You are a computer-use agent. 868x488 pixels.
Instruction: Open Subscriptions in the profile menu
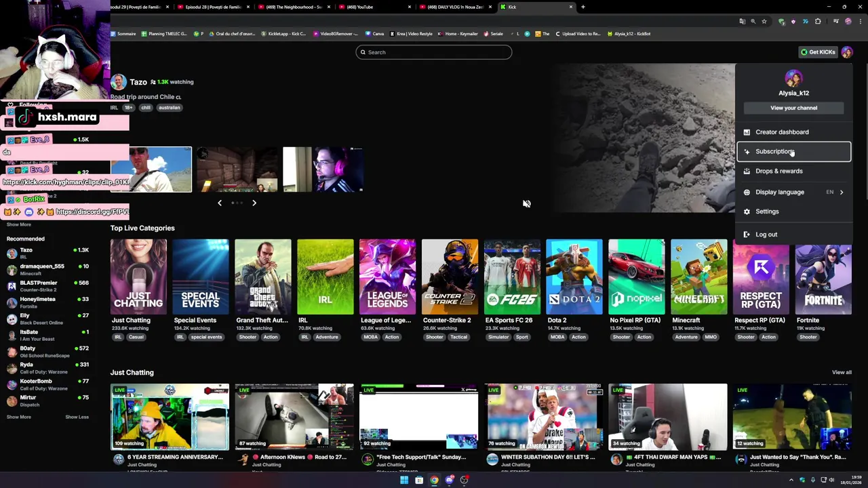pyautogui.click(x=793, y=152)
